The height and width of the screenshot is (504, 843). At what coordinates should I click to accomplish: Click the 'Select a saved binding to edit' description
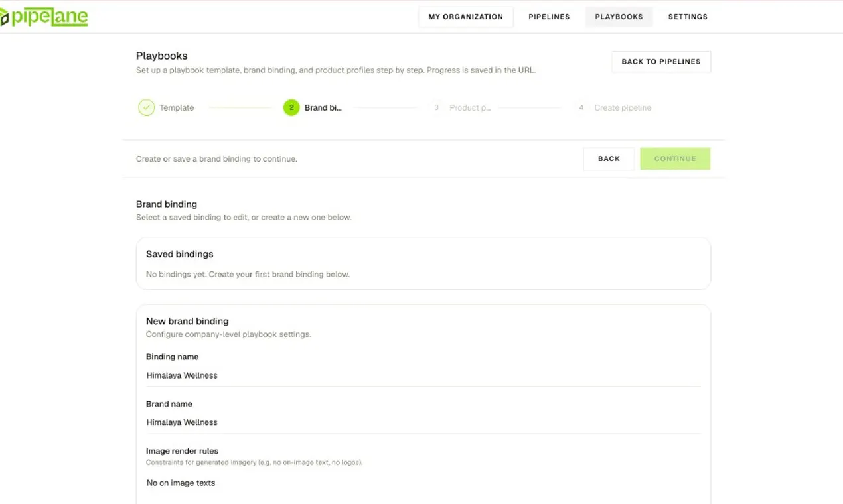244,218
